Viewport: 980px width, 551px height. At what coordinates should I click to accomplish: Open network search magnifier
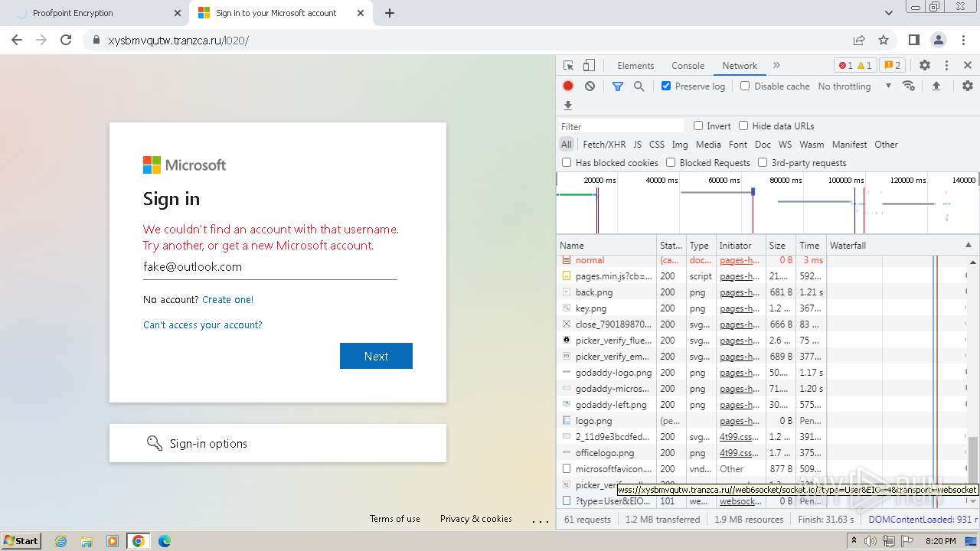point(639,86)
